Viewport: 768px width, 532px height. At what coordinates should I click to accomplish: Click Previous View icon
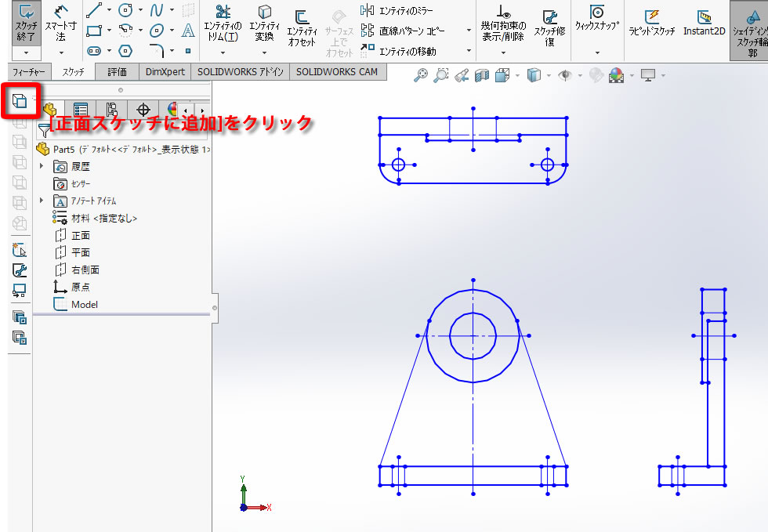click(462, 75)
